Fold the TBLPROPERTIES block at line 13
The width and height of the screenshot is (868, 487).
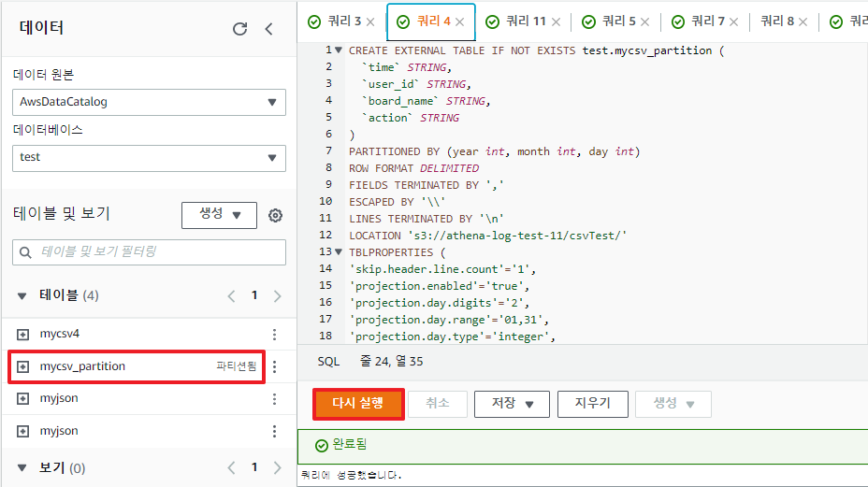(339, 251)
